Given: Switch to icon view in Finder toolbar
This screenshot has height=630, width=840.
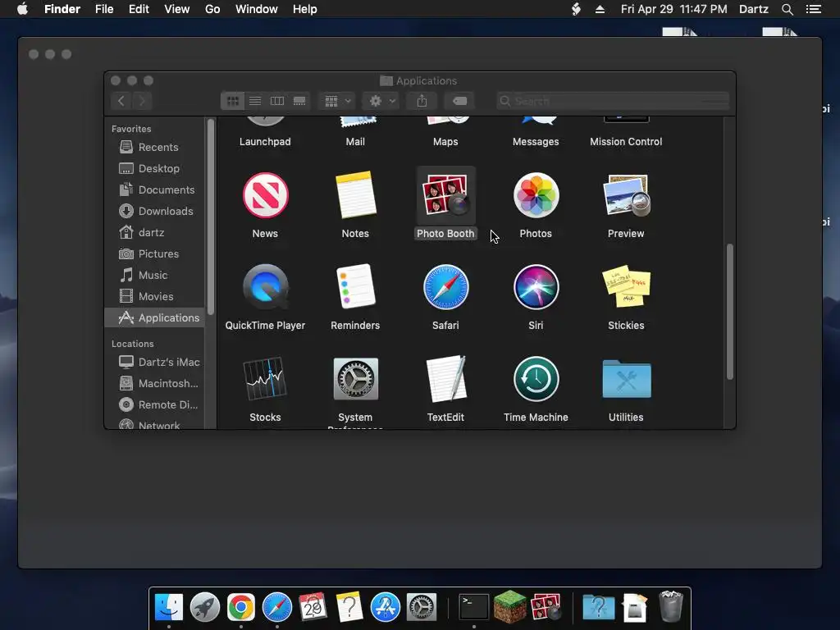Looking at the screenshot, I should point(232,101).
